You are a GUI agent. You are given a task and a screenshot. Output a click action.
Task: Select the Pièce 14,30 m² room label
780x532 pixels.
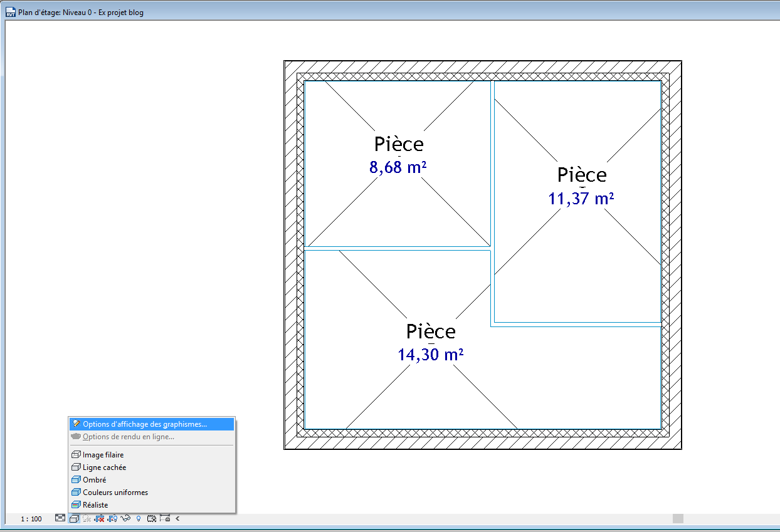coord(430,342)
